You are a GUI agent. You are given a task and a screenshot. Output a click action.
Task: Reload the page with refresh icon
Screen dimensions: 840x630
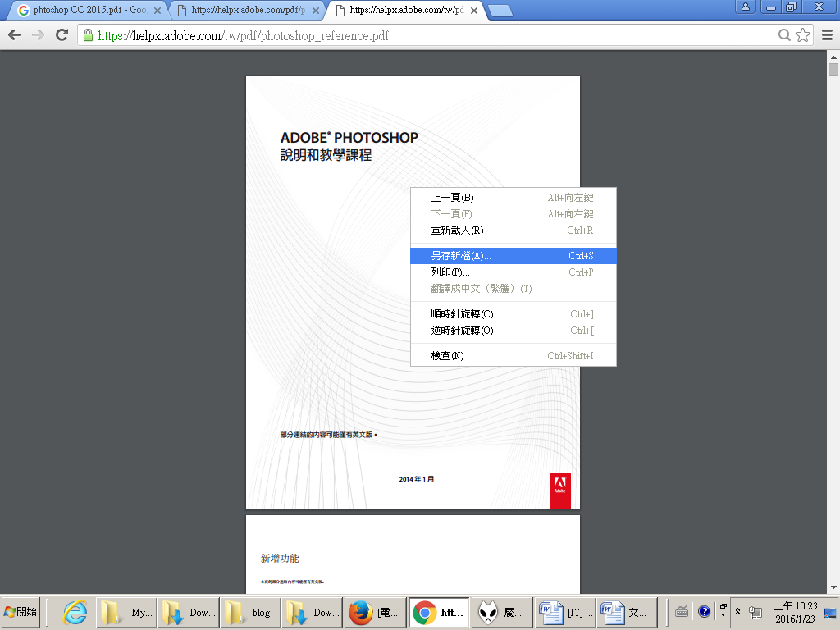coord(62,35)
